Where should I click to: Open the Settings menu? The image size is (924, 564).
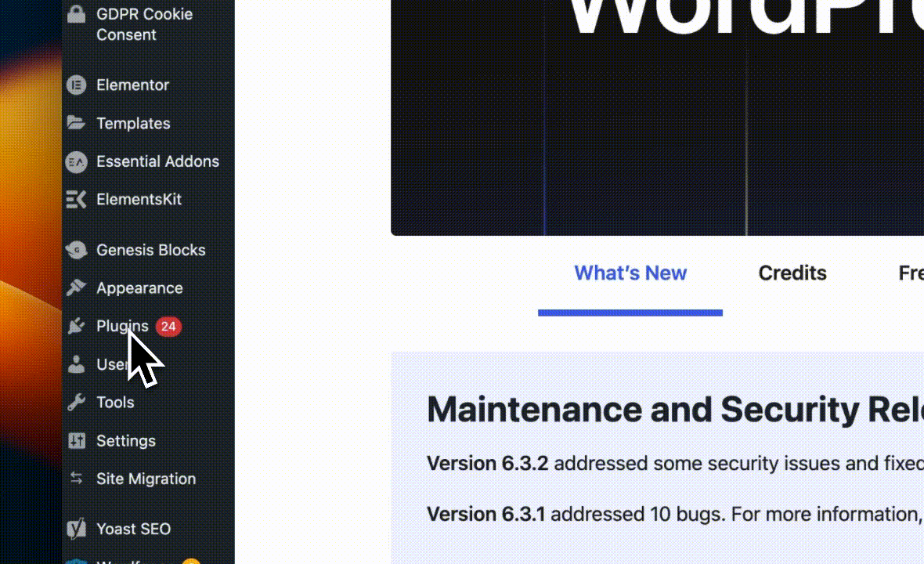(126, 441)
